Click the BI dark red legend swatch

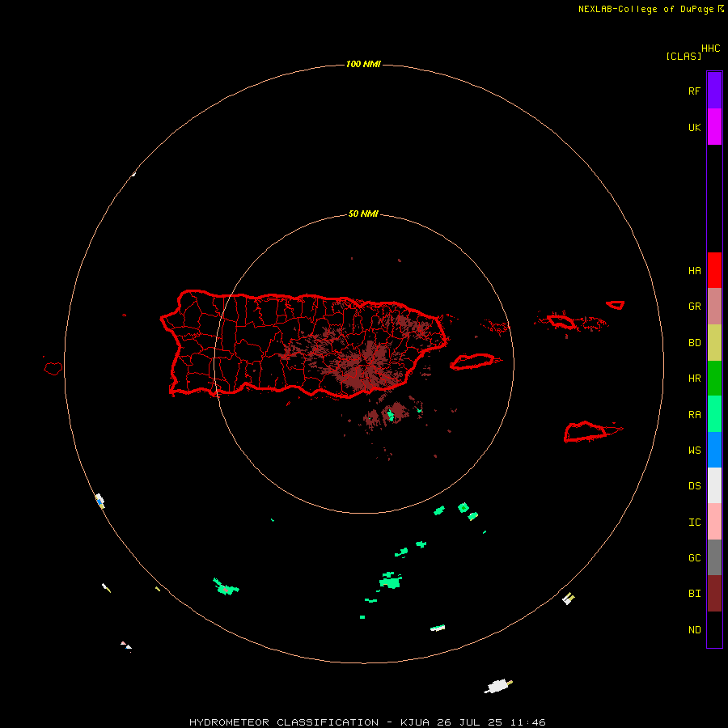click(714, 594)
